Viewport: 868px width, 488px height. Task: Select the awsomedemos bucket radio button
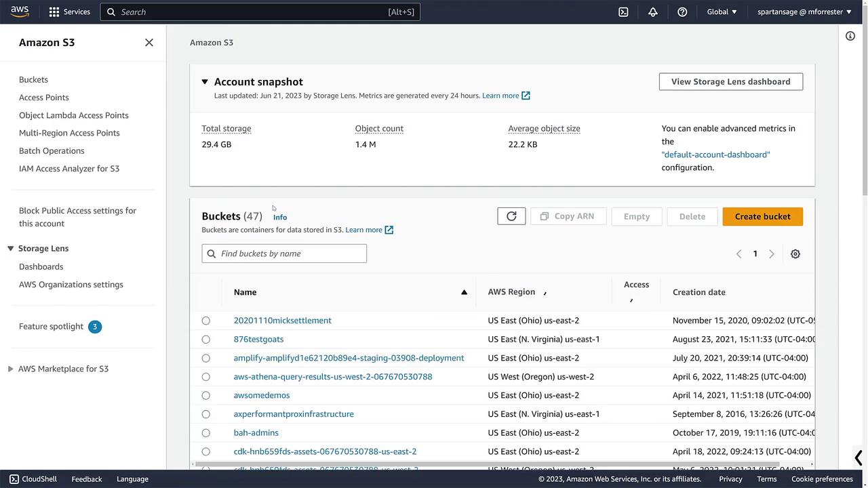(x=206, y=396)
